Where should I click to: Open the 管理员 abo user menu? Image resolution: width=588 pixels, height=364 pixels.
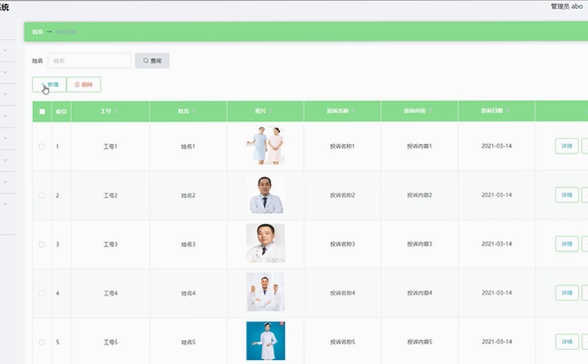(x=566, y=6)
